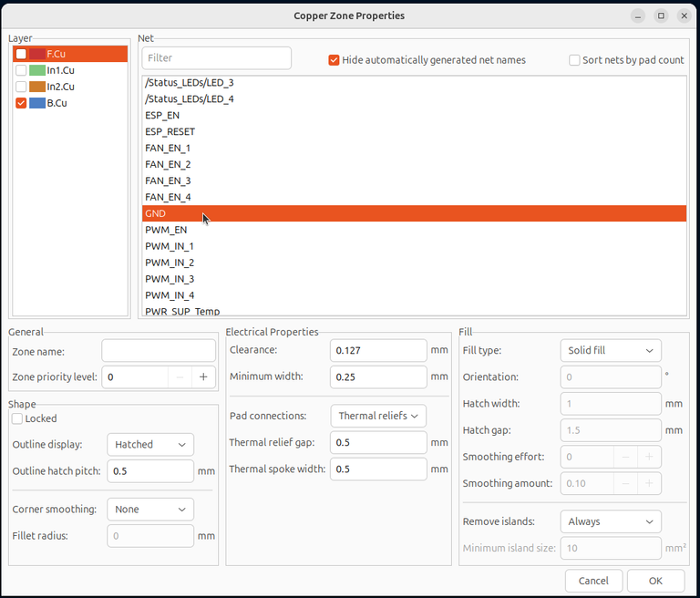700x598 pixels.
Task: Decrease zone priority with minus button
Action: pyautogui.click(x=180, y=376)
